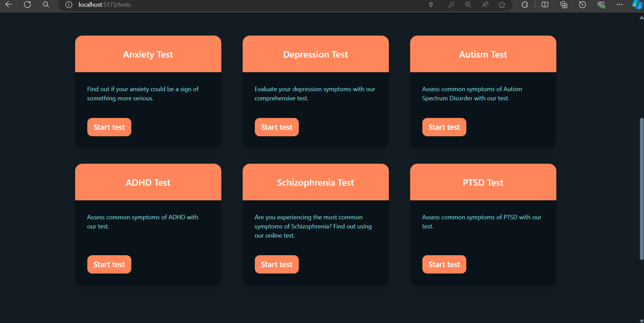
Task: Click the zoom magnifier icon in address bar
Action: 468,5
